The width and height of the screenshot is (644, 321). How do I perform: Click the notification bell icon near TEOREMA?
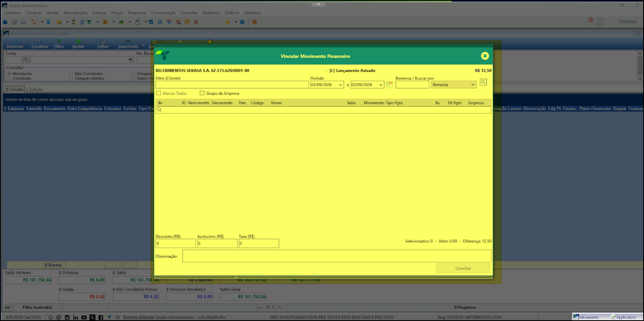pos(590,21)
